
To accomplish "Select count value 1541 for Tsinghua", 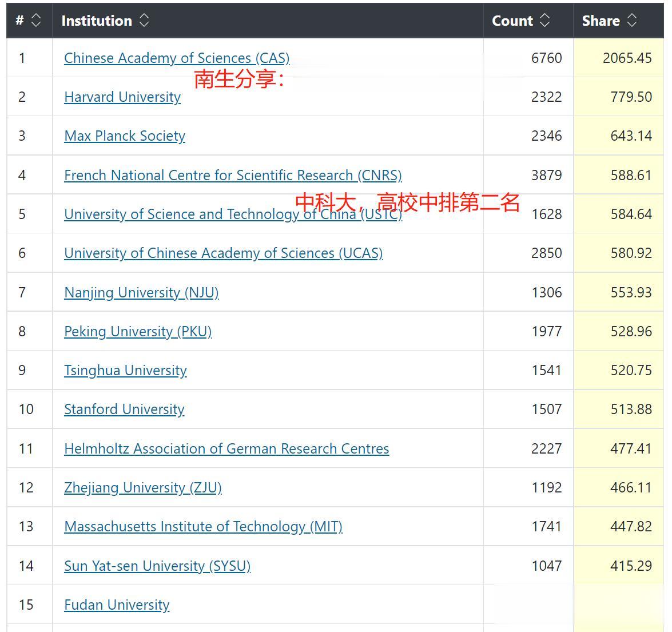I will pyautogui.click(x=546, y=370).
